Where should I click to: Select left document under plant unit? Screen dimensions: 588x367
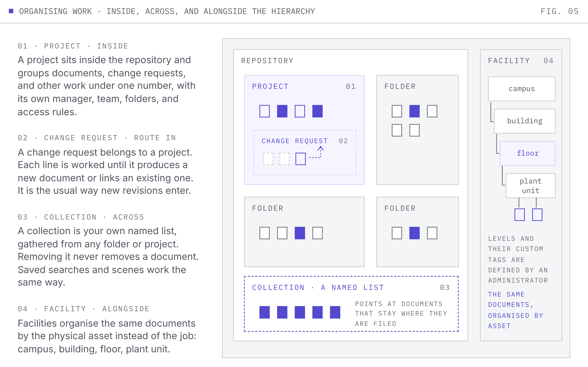point(520,215)
